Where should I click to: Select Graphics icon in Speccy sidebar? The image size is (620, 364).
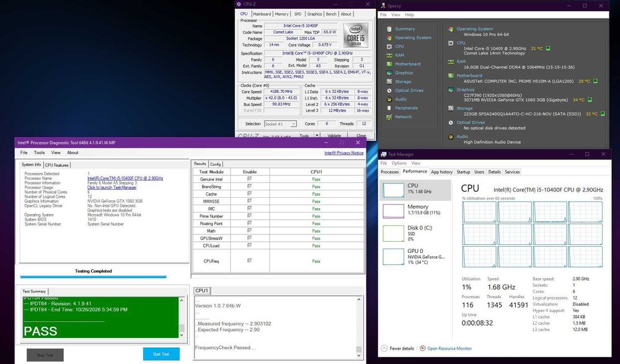389,73
